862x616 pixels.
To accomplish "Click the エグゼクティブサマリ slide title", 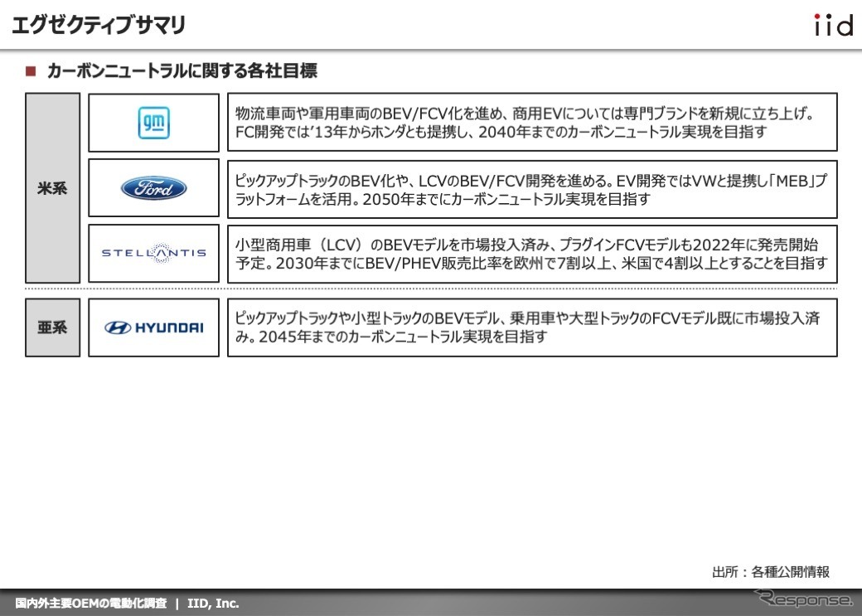I will [99, 26].
